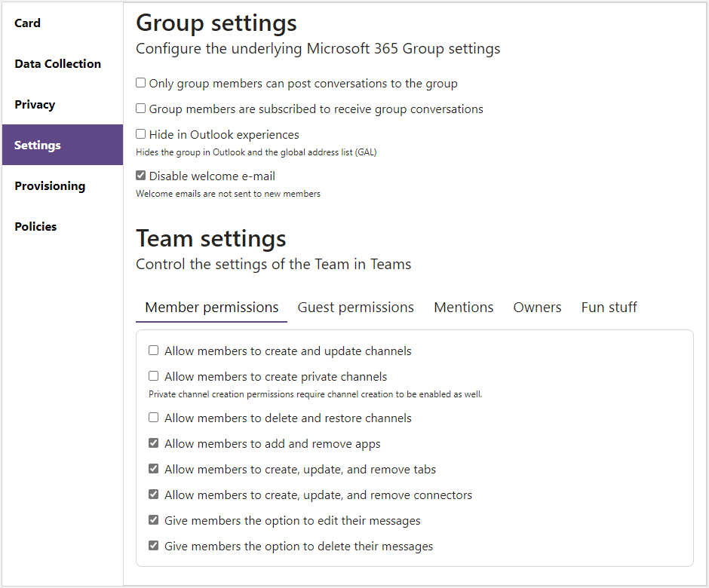Image resolution: width=709 pixels, height=588 pixels.
Task: Open the Policies page
Action: click(35, 226)
